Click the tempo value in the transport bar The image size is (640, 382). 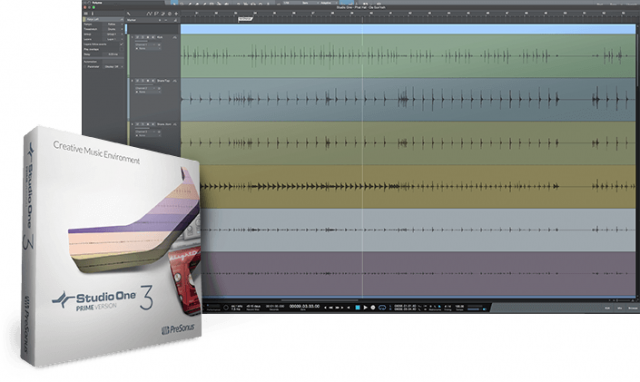tap(459, 306)
